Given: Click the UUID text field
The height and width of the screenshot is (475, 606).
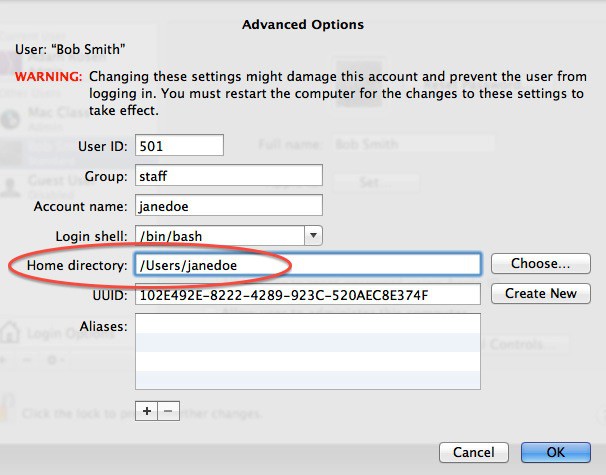Looking at the screenshot, I should pyautogui.click(x=307, y=295).
